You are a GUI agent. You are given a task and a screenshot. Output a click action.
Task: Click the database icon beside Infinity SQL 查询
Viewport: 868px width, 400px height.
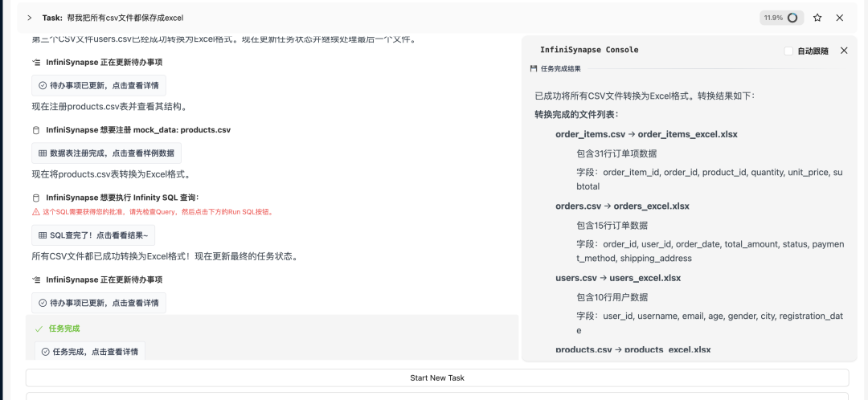[x=36, y=198]
